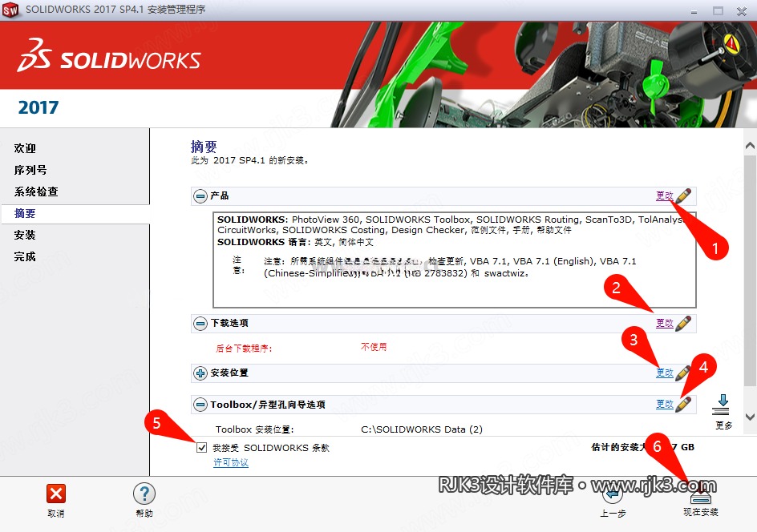Maximize the installer window

click(718, 10)
